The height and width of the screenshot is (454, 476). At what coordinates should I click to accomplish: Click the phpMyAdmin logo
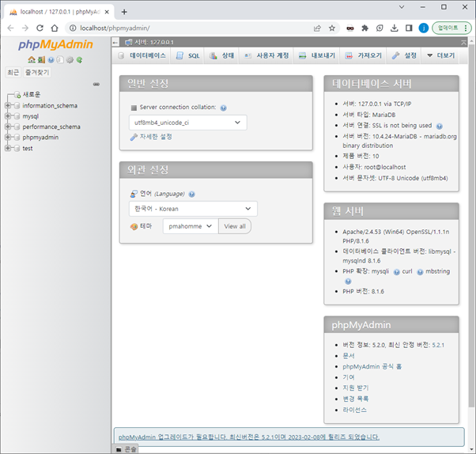(x=55, y=44)
